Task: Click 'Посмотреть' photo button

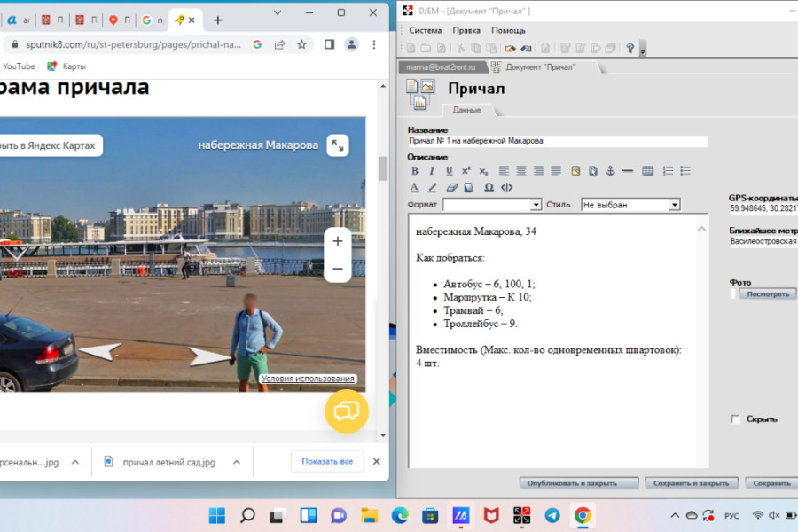Action: coord(768,293)
